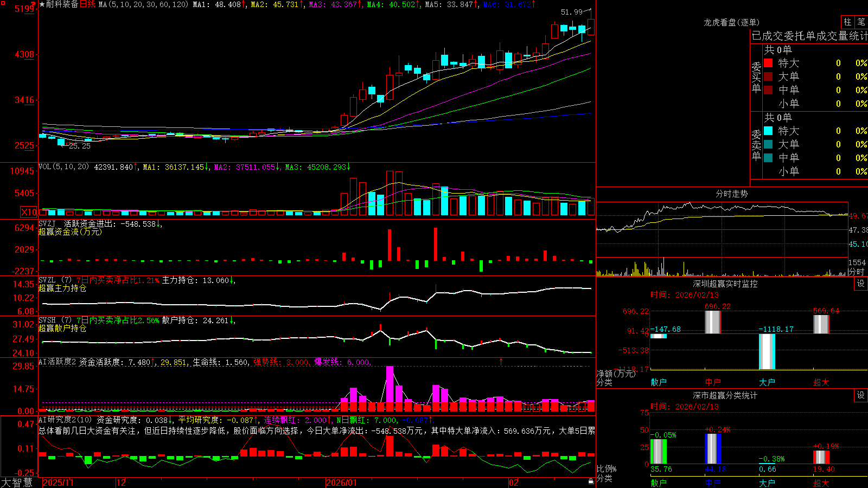The width and height of the screenshot is (868, 488).
Task: Click the 龙虎看盘(逐单) panel title
Action: [732, 22]
